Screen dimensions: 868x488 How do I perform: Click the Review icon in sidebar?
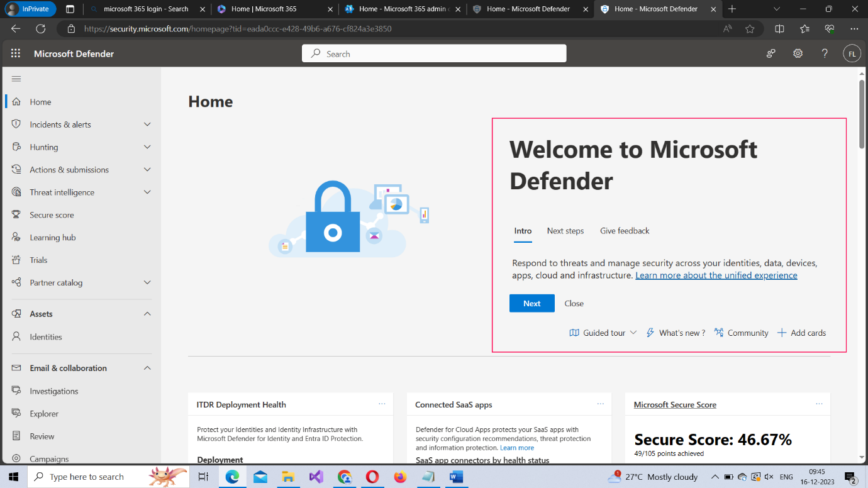click(16, 436)
